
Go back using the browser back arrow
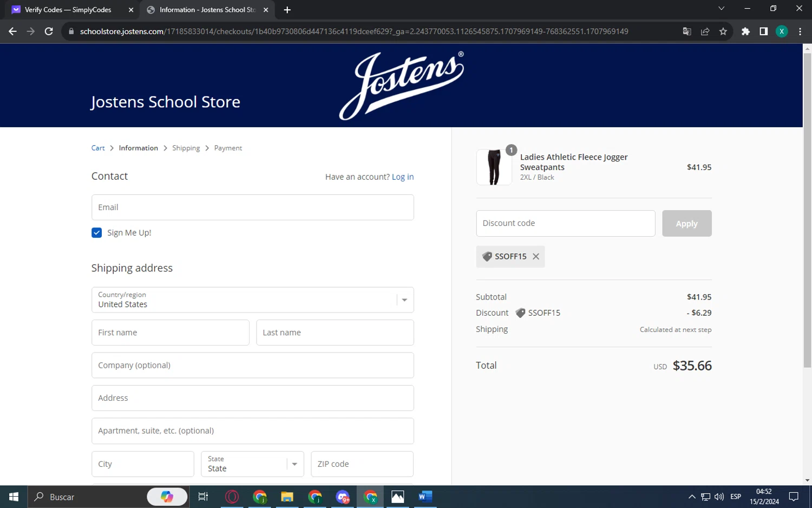pyautogui.click(x=12, y=31)
